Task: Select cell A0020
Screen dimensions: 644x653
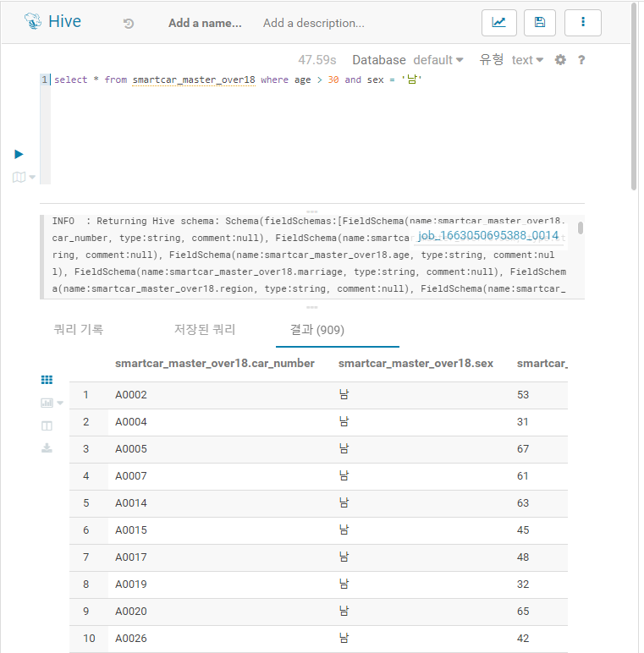Action: point(131,612)
